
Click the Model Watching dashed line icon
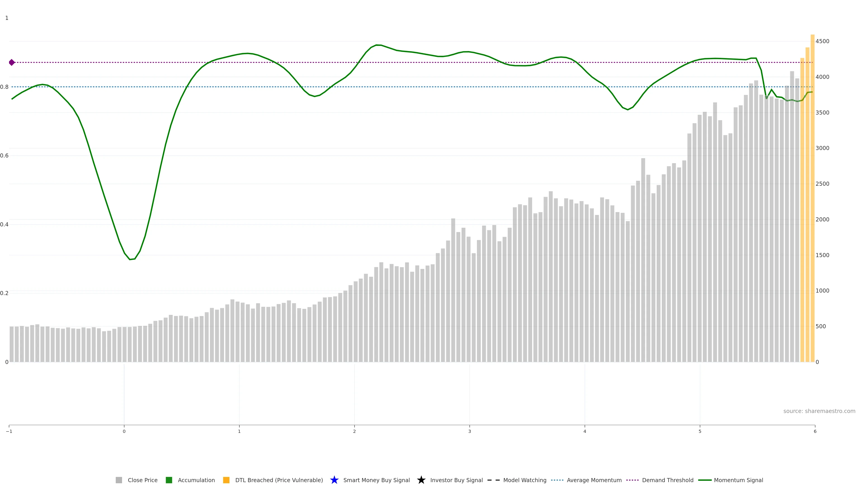(493, 480)
